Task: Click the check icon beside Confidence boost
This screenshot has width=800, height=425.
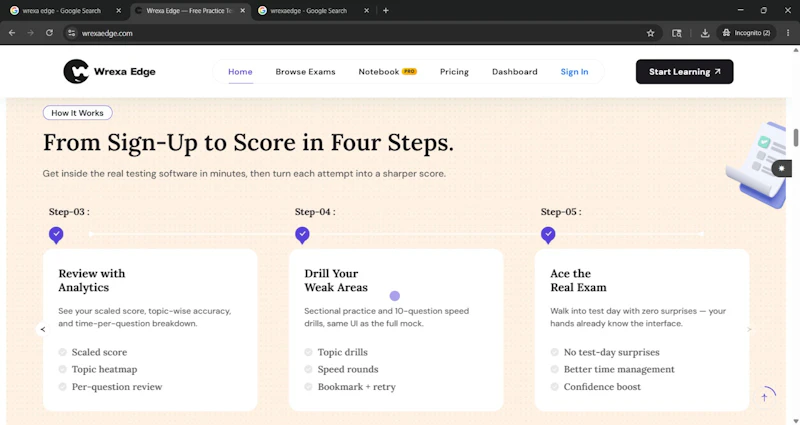Action: (555, 387)
